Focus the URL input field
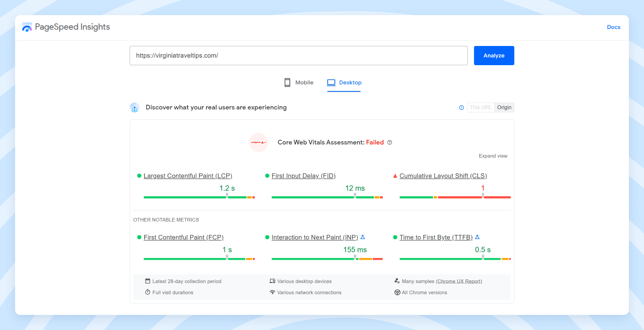 tap(298, 55)
